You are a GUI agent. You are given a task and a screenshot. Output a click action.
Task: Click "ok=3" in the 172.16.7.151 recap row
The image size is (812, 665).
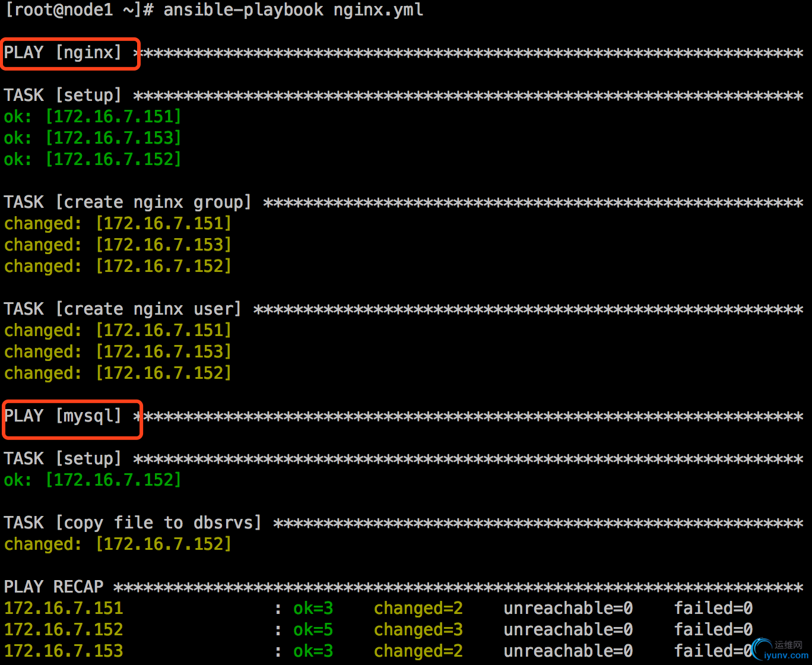(313, 609)
